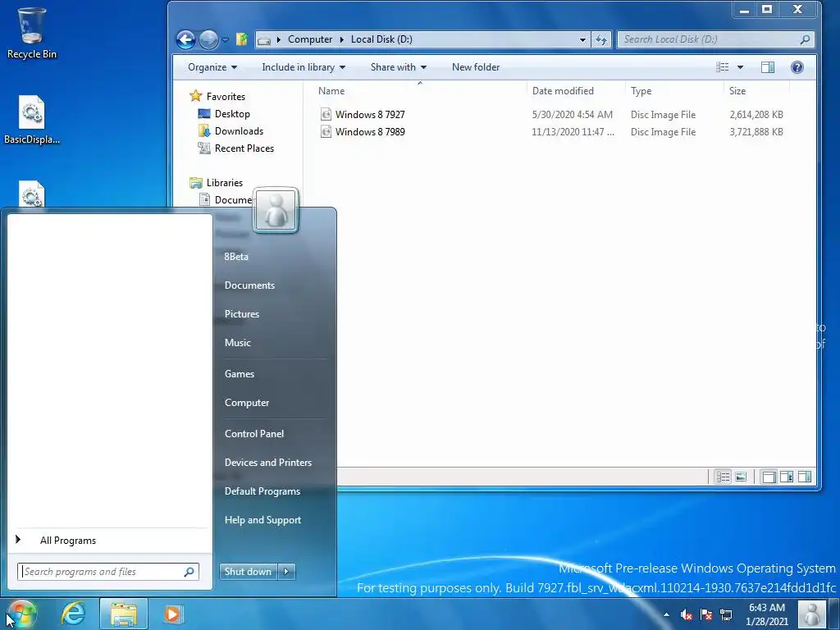Click the up-folder icon beside address bar

point(242,39)
